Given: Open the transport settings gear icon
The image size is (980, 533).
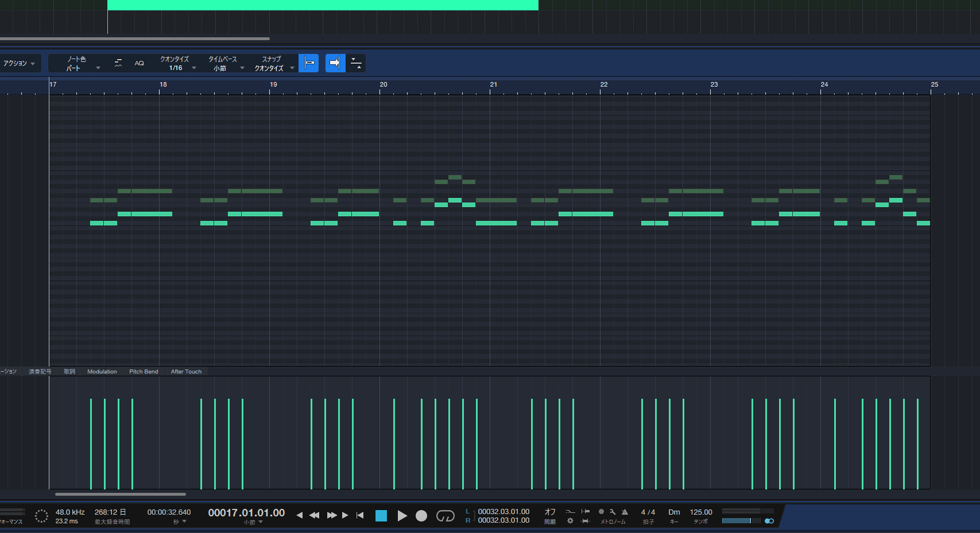Looking at the screenshot, I should click(x=570, y=521).
